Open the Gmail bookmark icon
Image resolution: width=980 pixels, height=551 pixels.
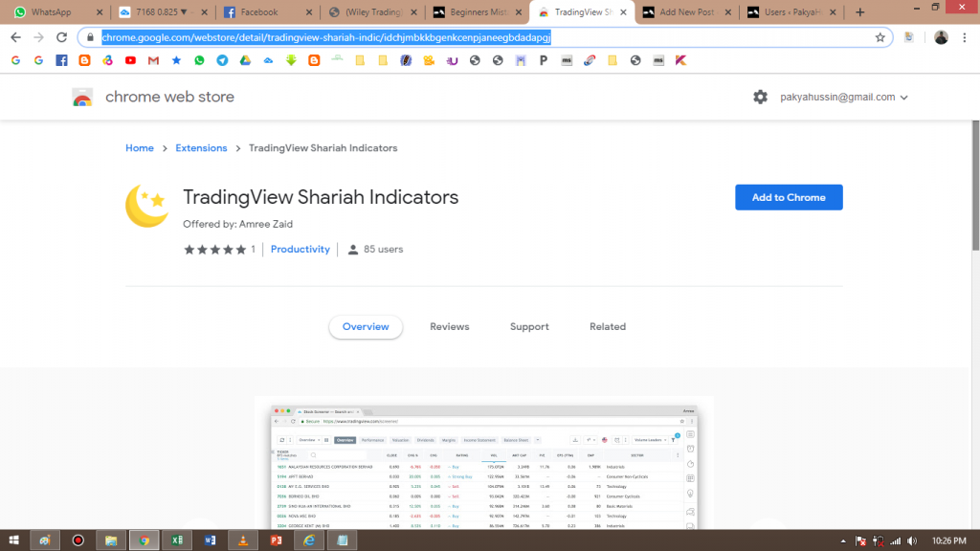pos(153,60)
